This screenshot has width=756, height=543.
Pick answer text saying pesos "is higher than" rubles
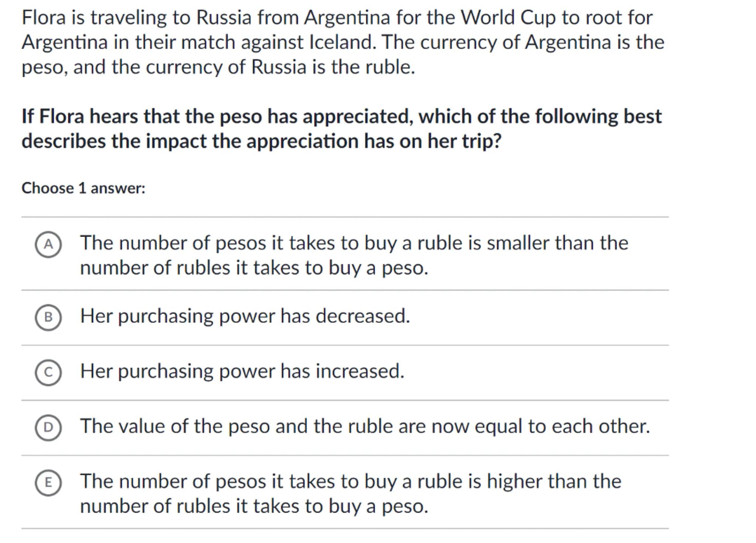(x=351, y=494)
